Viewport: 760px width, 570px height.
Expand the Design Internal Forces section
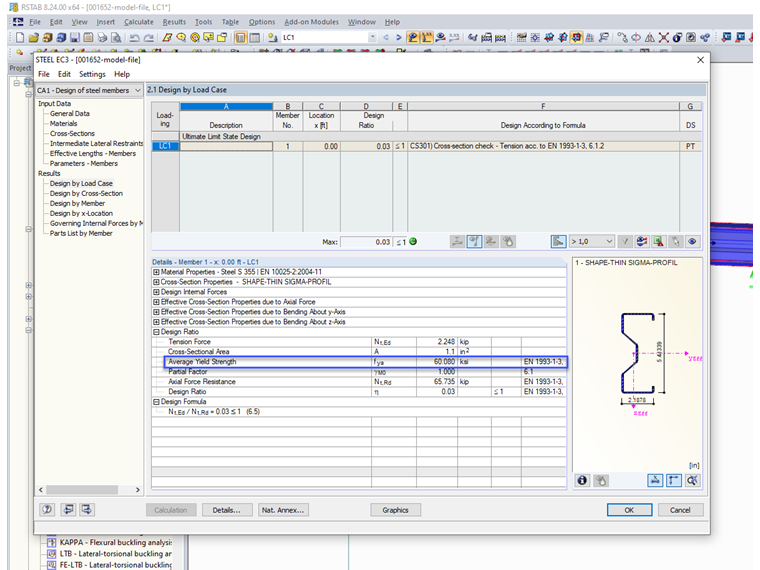(x=156, y=292)
